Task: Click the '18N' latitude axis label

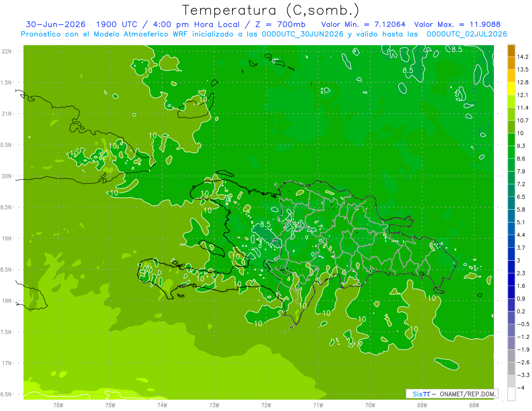Action: click(7, 301)
